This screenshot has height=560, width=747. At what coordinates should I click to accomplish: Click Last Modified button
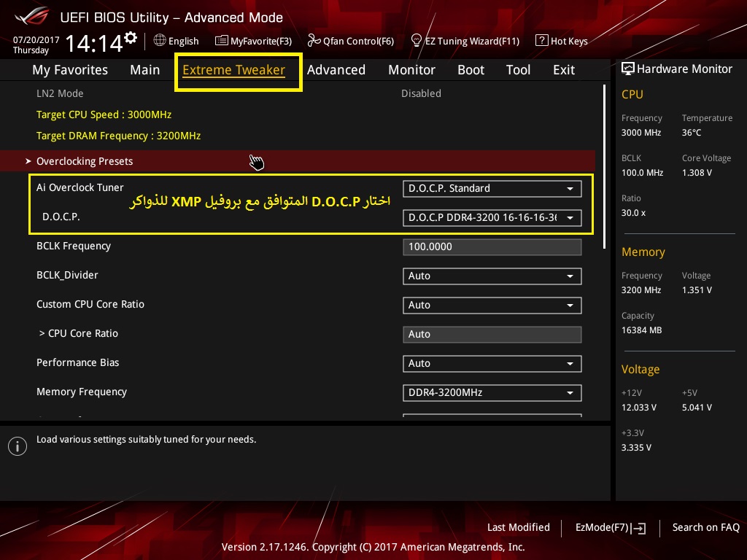(519, 527)
